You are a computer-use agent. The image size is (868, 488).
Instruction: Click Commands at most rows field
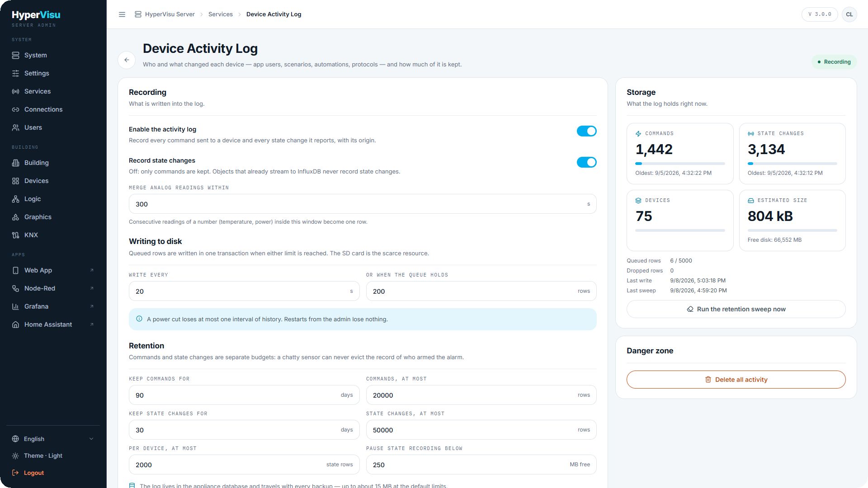pyautogui.click(x=481, y=395)
